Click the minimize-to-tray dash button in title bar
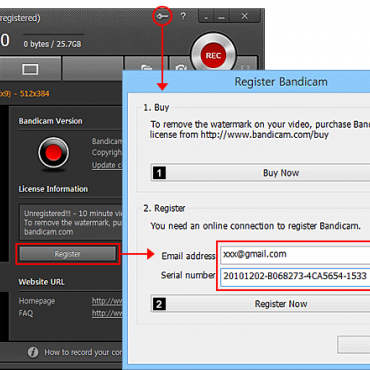The width and height of the screenshot is (370, 370). [x=206, y=16]
